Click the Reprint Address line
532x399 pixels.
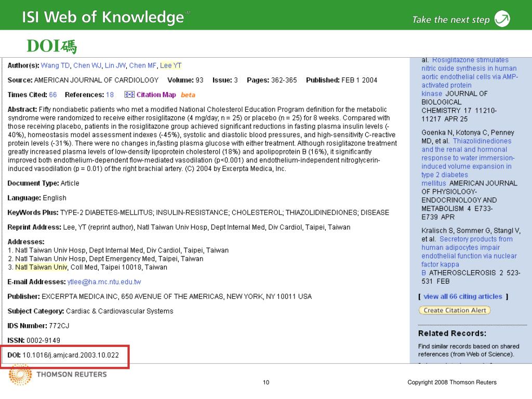[x=179, y=228]
